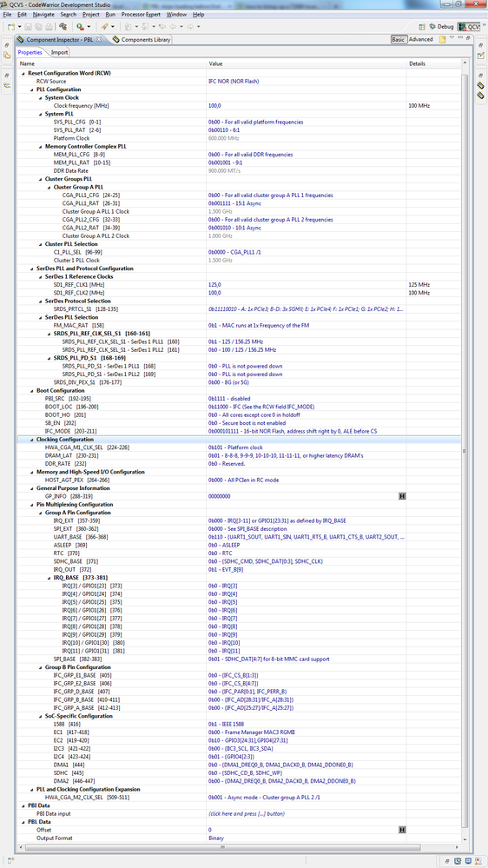Open the Components Library tab
488x868 pixels.
[142, 39]
